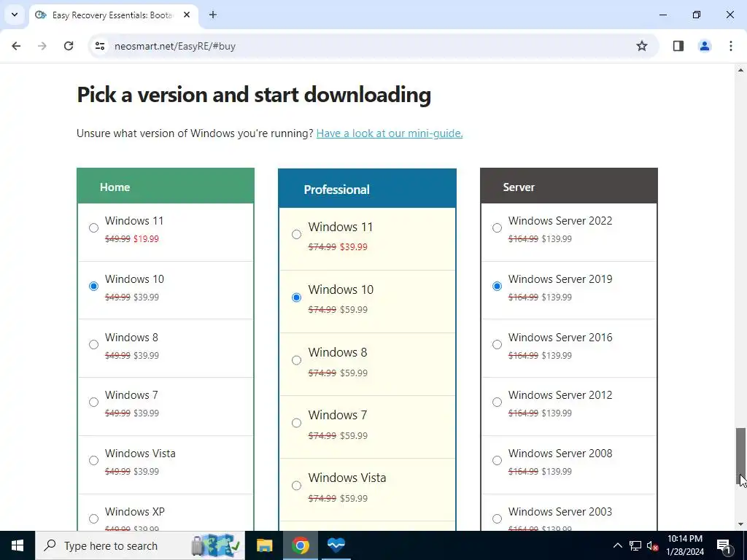Select Windows Server 2008 radio button

(497, 460)
